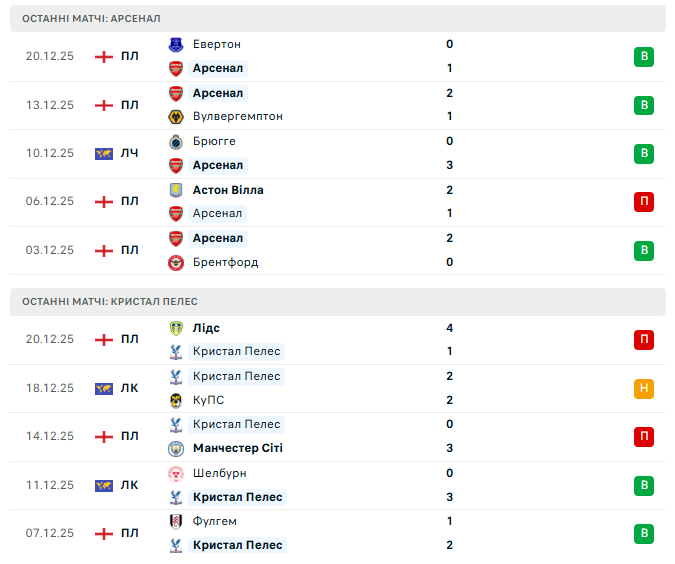
Task: Click the Manchester City crest icon
Action: (176, 449)
